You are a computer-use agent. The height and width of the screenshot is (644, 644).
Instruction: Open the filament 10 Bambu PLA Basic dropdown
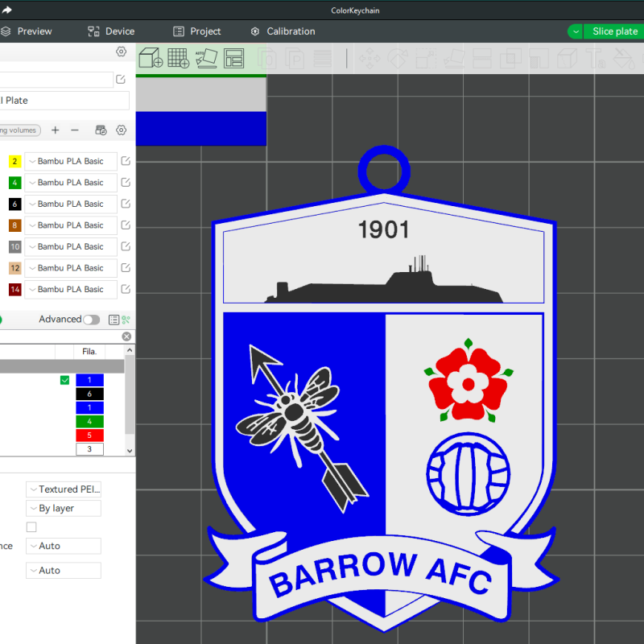pyautogui.click(x=71, y=246)
